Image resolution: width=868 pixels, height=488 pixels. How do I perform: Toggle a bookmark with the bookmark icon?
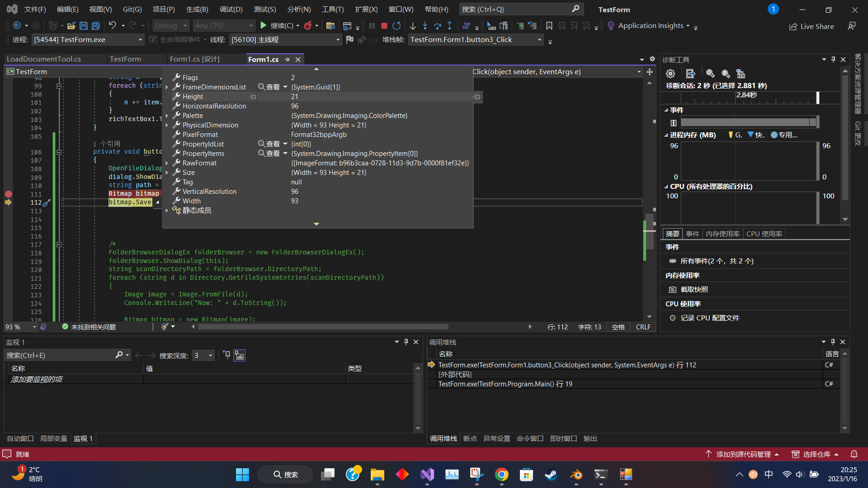point(549,26)
